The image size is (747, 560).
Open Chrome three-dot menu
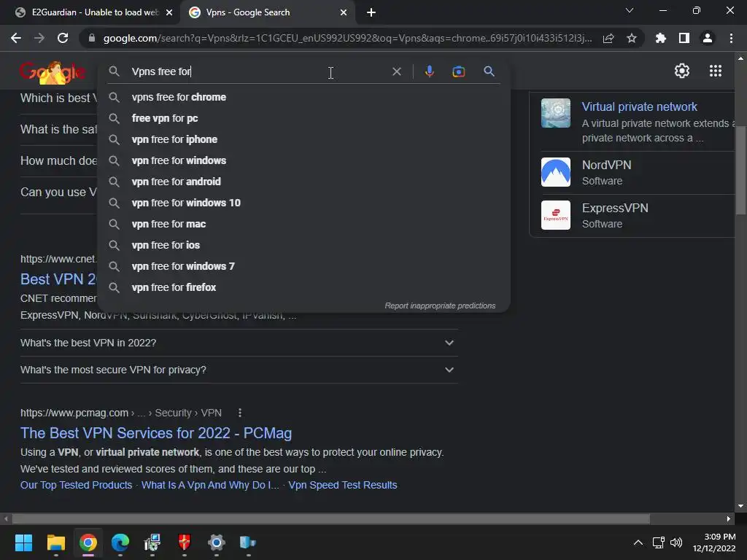click(731, 38)
